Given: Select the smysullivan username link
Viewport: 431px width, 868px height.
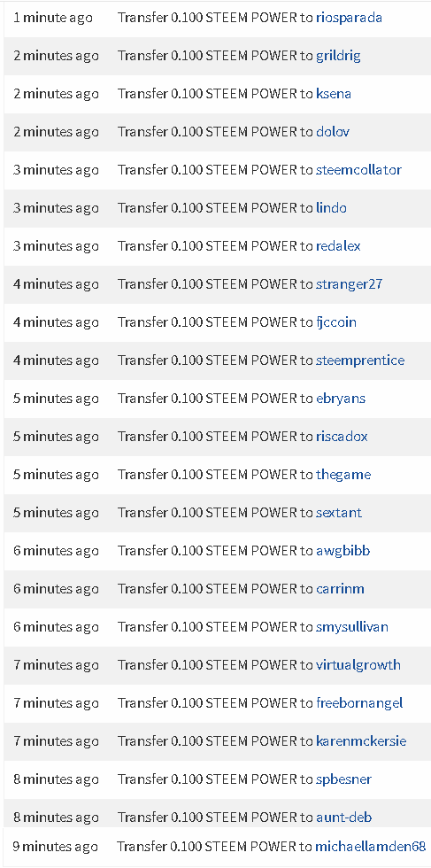Looking at the screenshot, I should [352, 628].
